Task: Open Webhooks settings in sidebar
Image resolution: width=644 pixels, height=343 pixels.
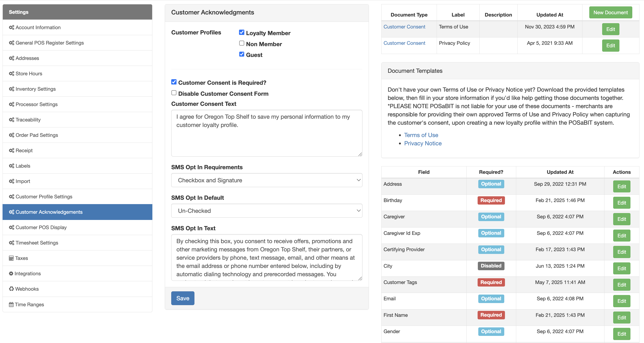Action: (77, 289)
